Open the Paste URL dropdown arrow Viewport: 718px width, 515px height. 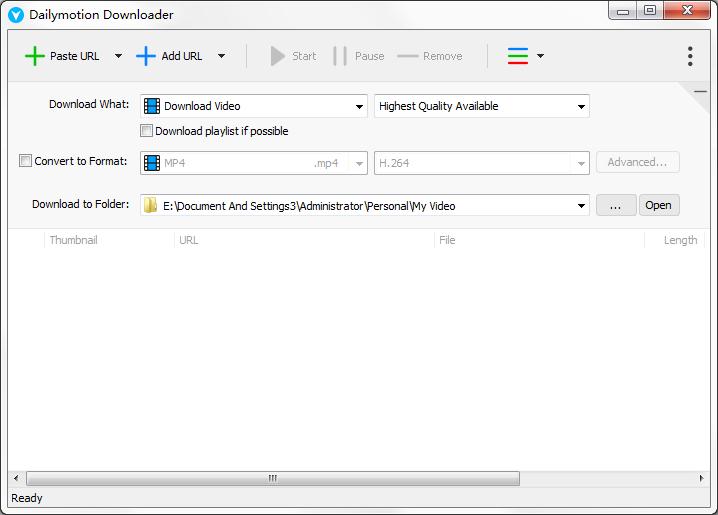pos(118,56)
